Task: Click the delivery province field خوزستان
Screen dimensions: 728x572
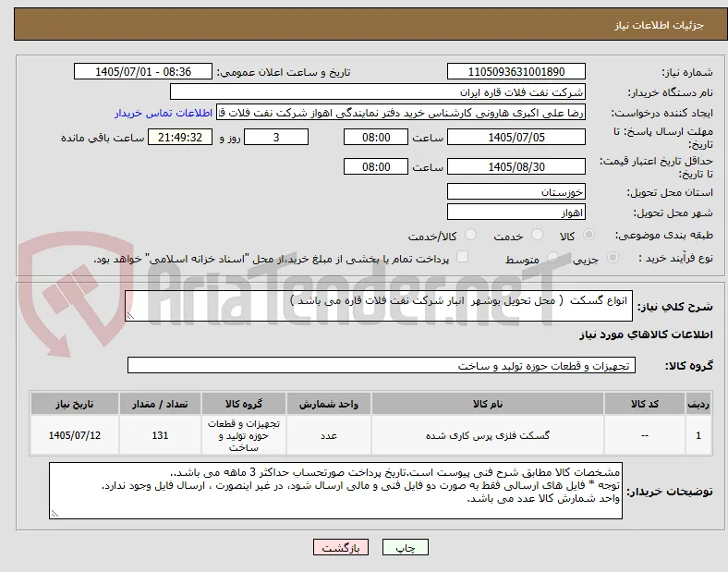Action: [x=516, y=192]
